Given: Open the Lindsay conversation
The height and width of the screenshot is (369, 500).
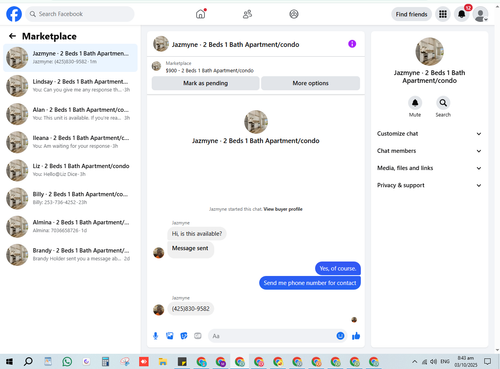Looking at the screenshot, I should pos(70,86).
